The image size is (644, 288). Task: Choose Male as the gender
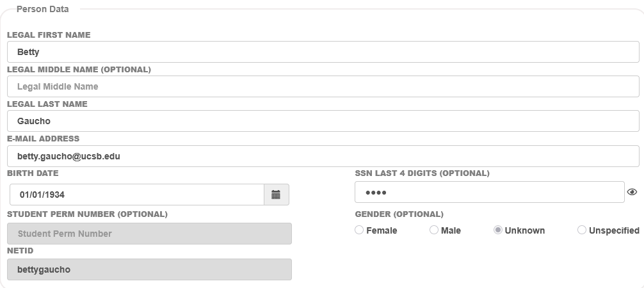[434, 230]
